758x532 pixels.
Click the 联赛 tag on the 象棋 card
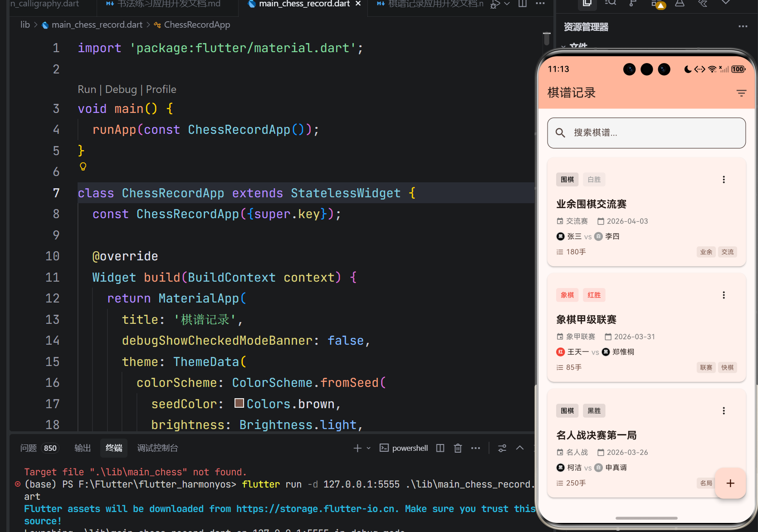click(706, 368)
